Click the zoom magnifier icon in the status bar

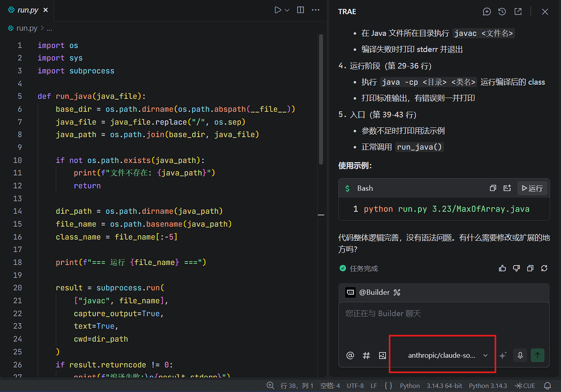[x=270, y=385]
